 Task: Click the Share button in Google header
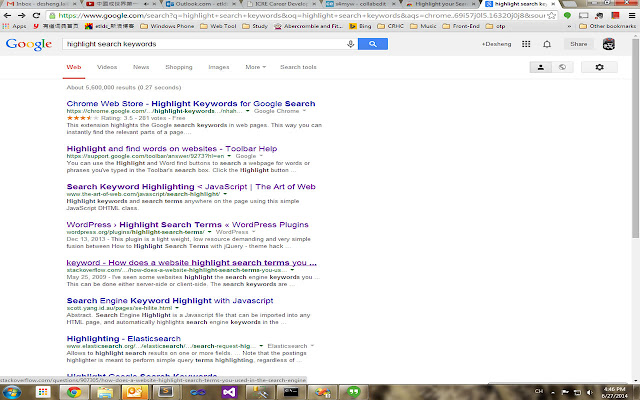(578, 44)
